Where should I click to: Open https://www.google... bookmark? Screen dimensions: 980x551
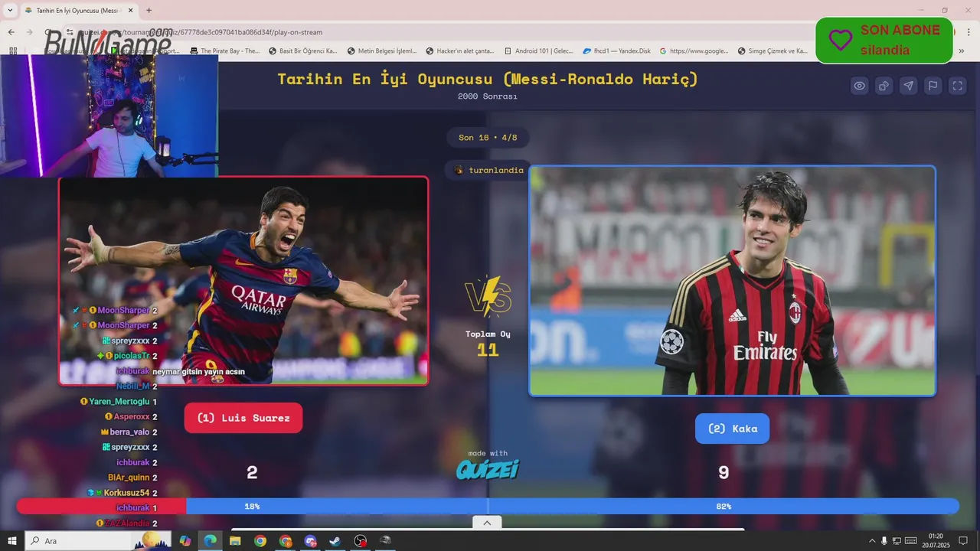pyautogui.click(x=694, y=51)
